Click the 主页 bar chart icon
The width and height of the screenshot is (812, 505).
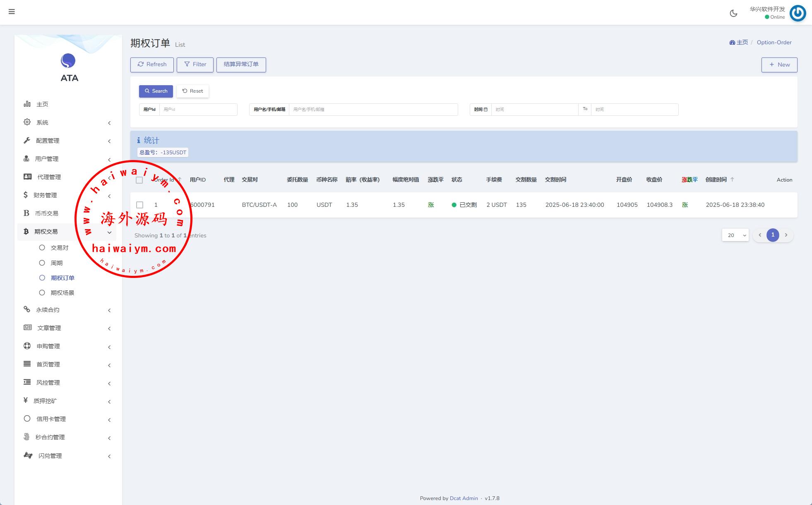tap(27, 104)
